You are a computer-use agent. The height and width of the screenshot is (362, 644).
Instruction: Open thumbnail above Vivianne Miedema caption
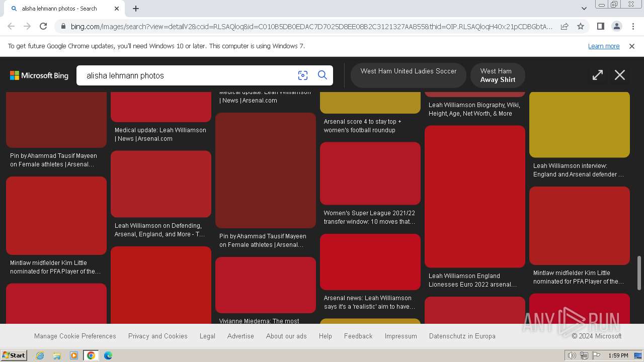[x=266, y=285]
